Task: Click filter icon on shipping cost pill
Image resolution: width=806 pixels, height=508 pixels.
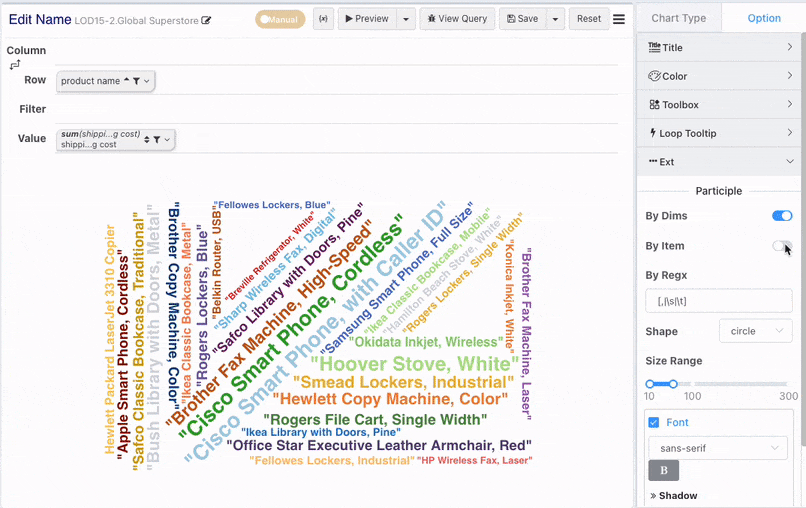Action: [157, 139]
